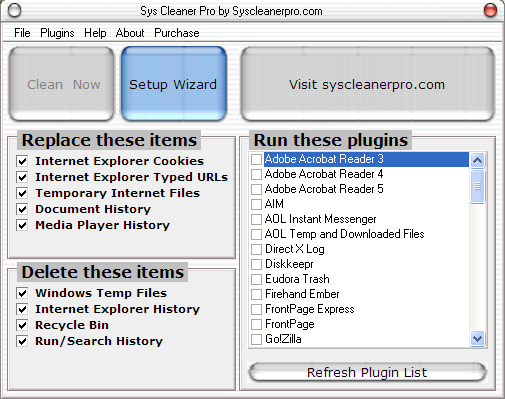Click the Clean Now button

point(62,84)
